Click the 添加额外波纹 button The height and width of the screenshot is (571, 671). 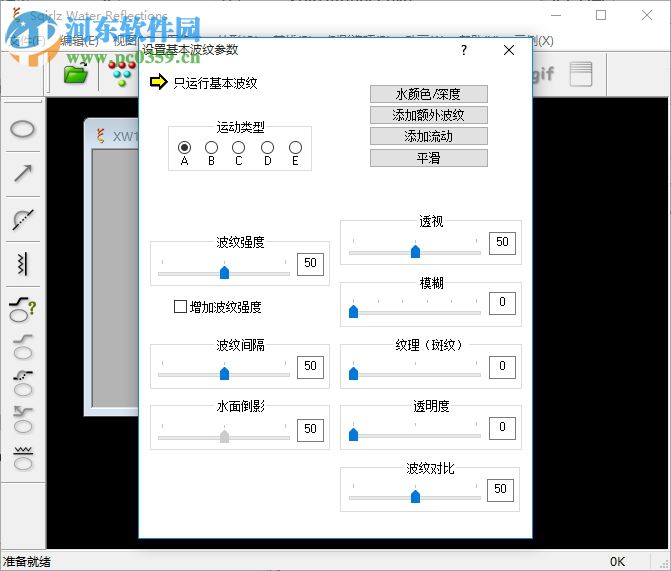point(428,115)
